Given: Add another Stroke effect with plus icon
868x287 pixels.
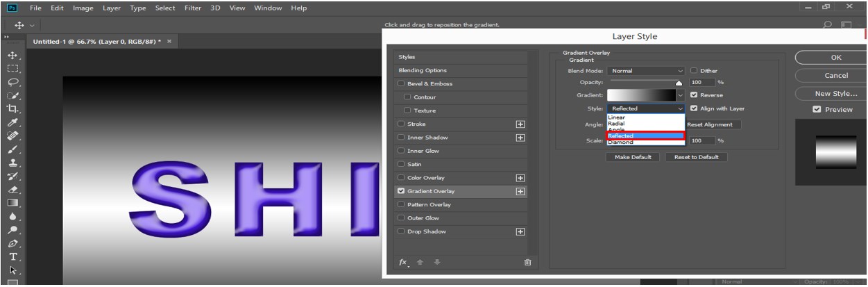Looking at the screenshot, I should [x=520, y=124].
